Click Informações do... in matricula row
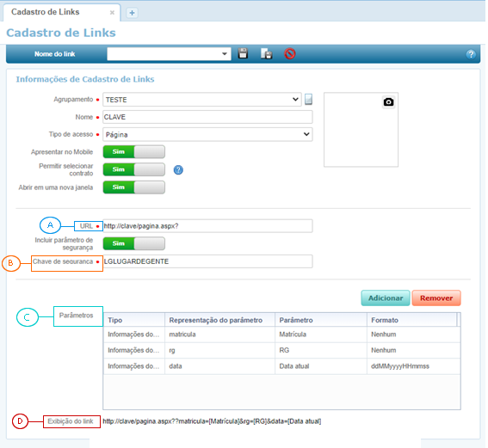 pyautogui.click(x=134, y=334)
